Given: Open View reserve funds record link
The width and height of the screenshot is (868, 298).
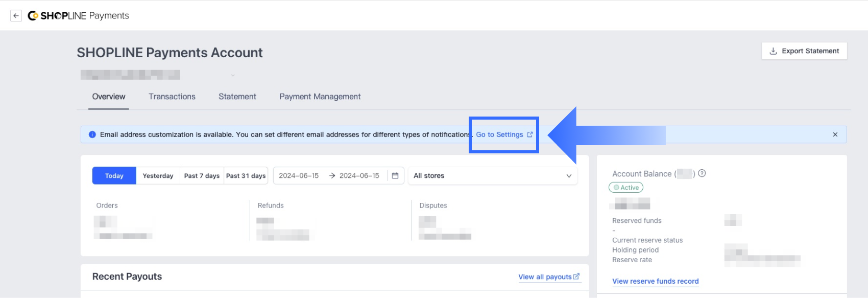Looking at the screenshot, I should tap(656, 281).
